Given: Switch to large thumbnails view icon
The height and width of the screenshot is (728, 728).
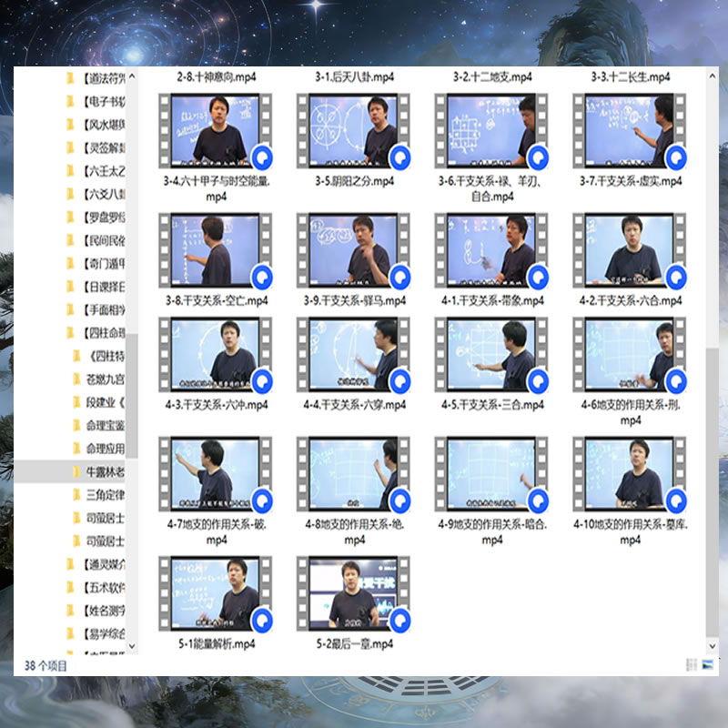Looking at the screenshot, I should pyautogui.click(x=707, y=665).
